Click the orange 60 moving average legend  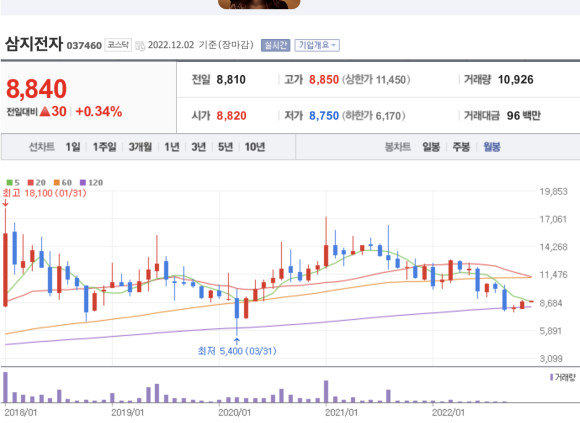(63, 183)
